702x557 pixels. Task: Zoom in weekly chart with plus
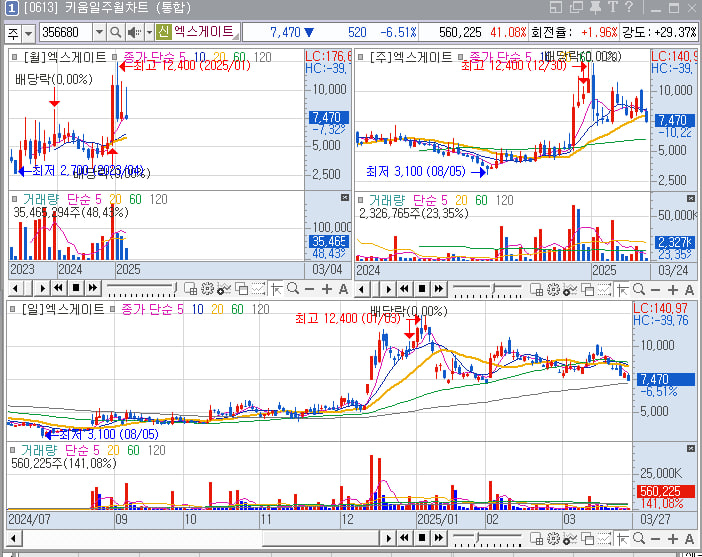(673, 291)
